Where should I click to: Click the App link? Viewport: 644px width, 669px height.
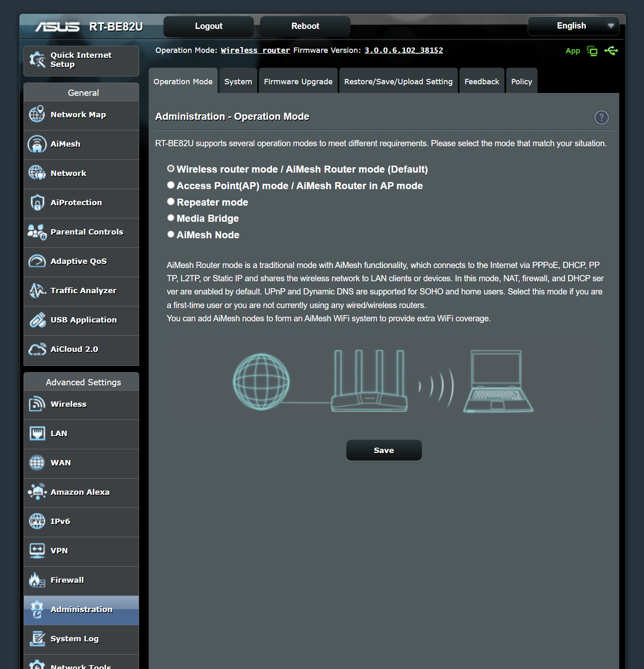pos(573,51)
